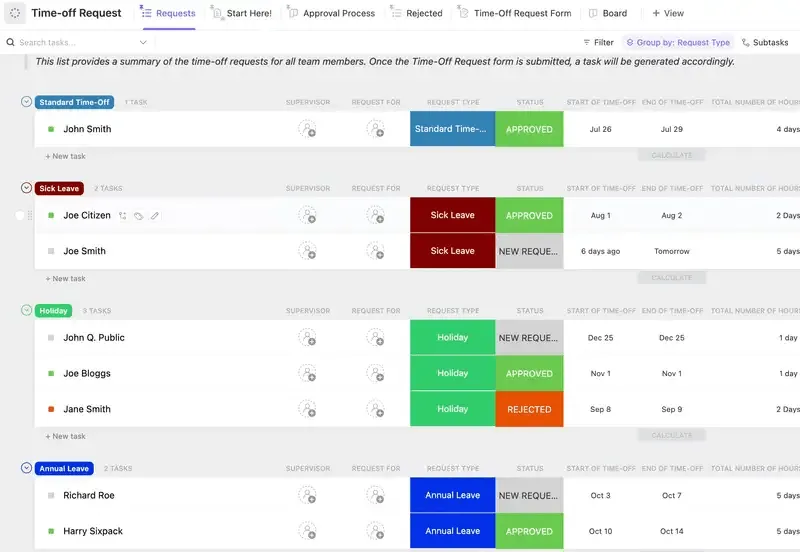The height and width of the screenshot is (552, 800).
Task: Toggle status square for Richard Roe
Action: click(x=51, y=495)
